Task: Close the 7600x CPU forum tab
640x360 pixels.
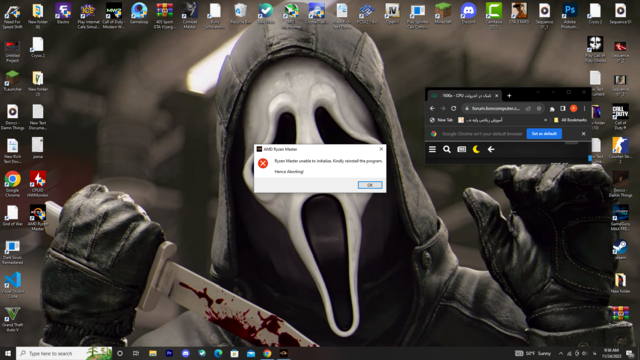Action: [x=496, y=96]
